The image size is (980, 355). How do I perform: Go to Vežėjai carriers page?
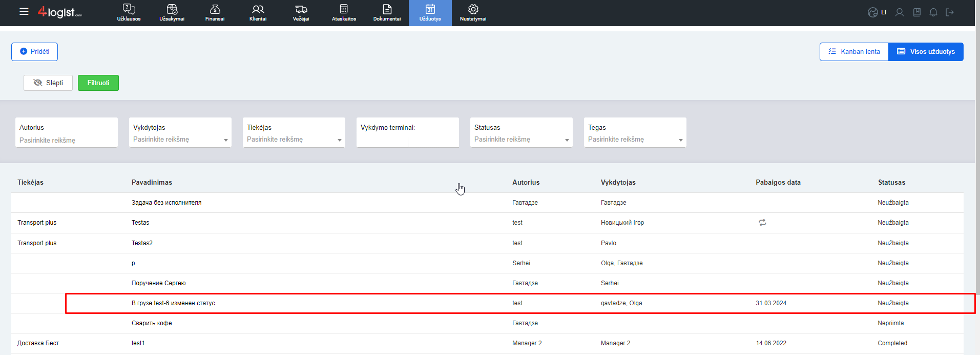pyautogui.click(x=301, y=13)
